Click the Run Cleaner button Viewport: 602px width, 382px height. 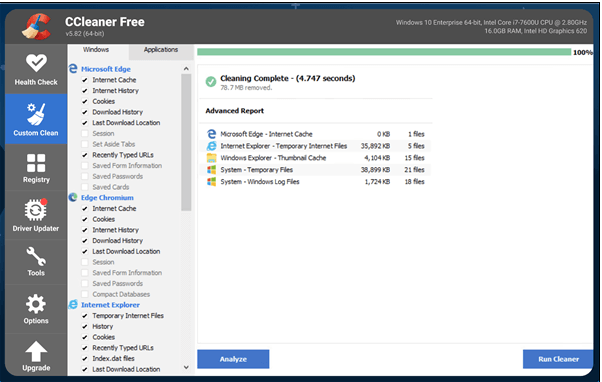[x=558, y=359]
